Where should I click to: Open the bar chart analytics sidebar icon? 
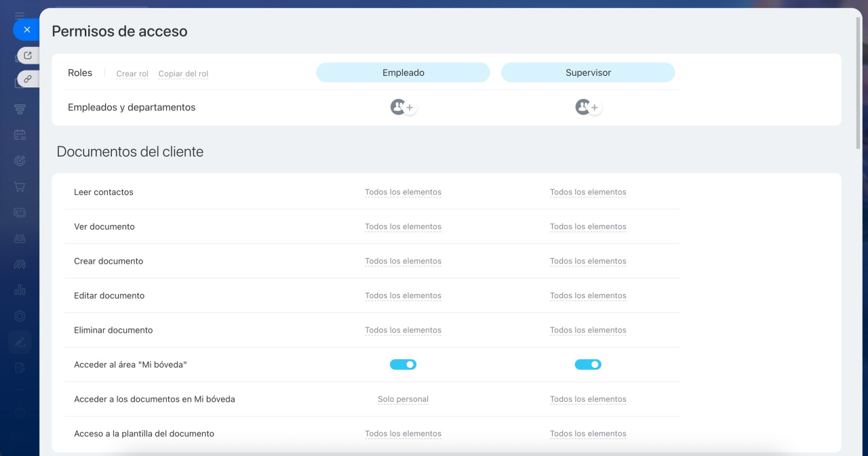[x=20, y=290]
